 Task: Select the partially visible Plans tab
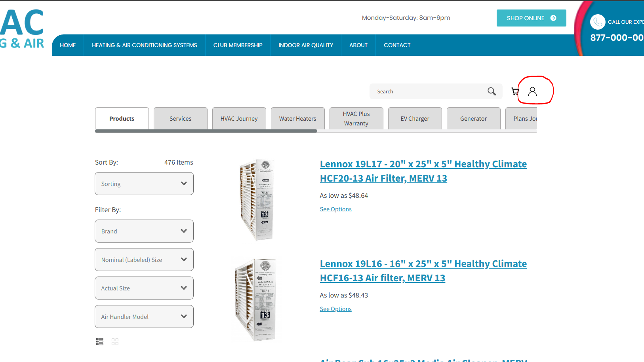click(x=522, y=118)
